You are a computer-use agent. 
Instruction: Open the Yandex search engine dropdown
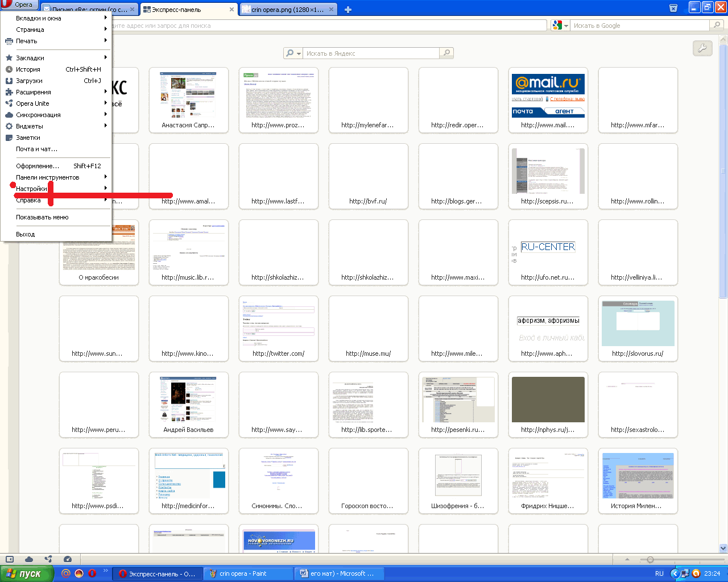pyautogui.click(x=293, y=53)
